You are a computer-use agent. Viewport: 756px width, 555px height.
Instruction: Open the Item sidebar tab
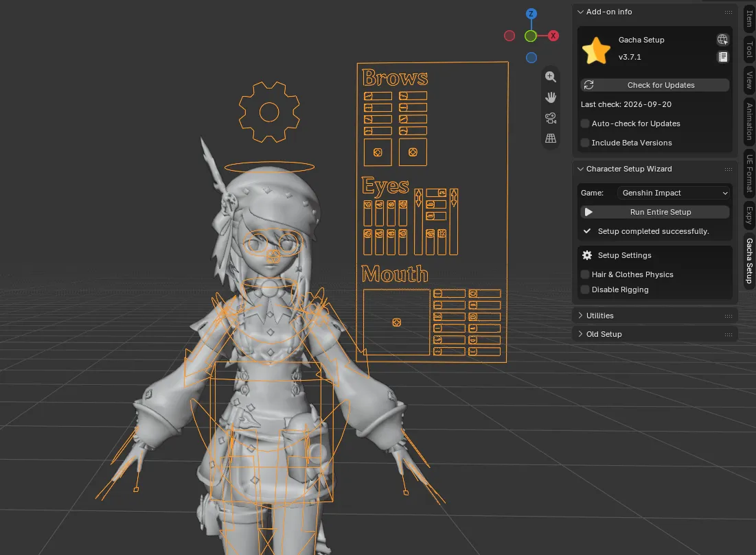tap(749, 19)
